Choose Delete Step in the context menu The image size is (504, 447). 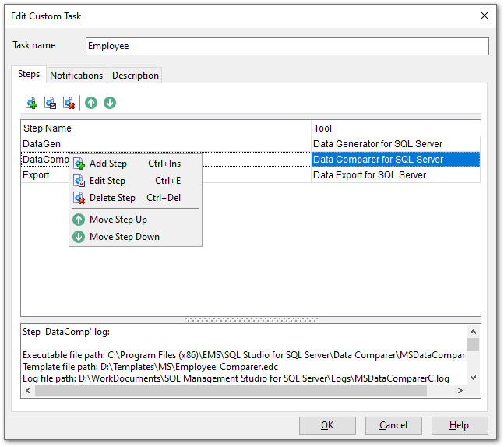pyautogui.click(x=136, y=198)
